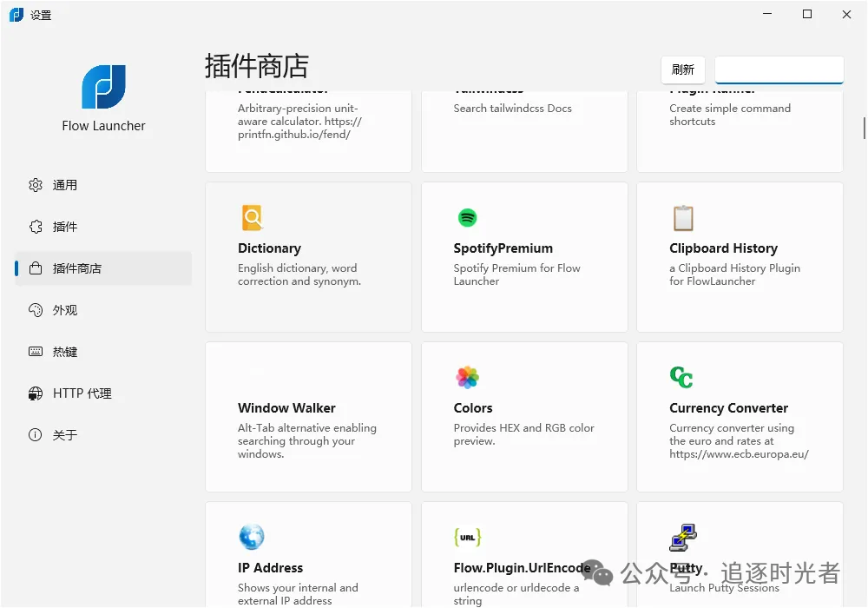Go to the 热键 hotkey tab
Screen dimensions: 868x608
(65, 352)
